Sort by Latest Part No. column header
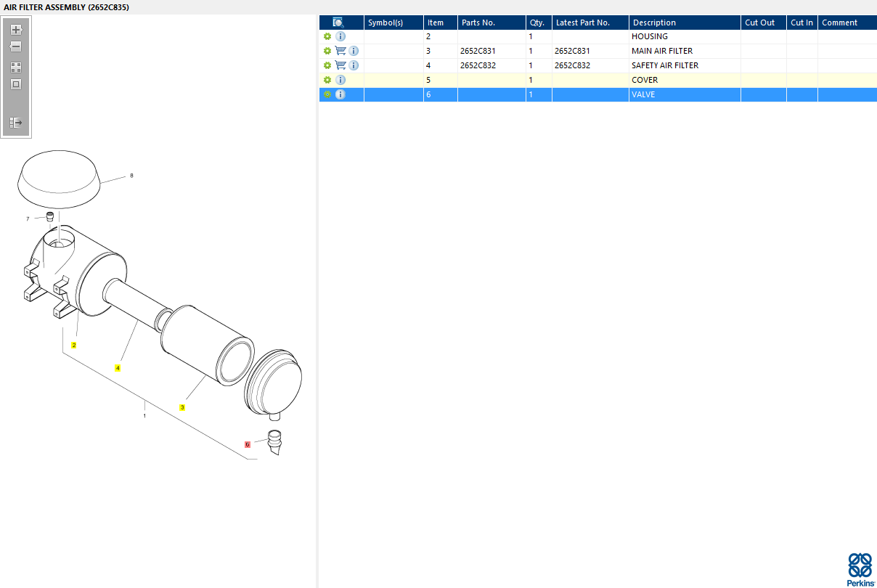The width and height of the screenshot is (877, 588). (x=590, y=23)
